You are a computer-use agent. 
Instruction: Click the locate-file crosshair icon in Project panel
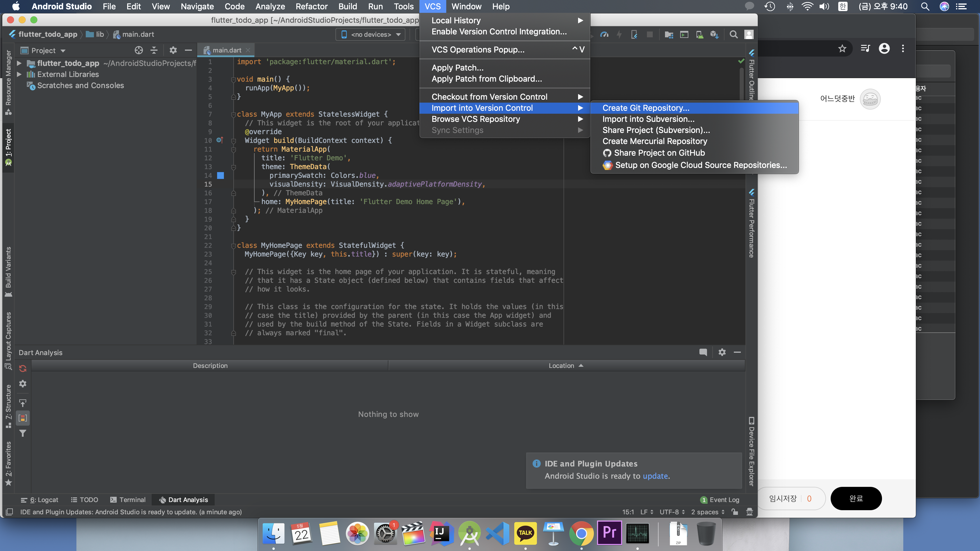pos(139,50)
